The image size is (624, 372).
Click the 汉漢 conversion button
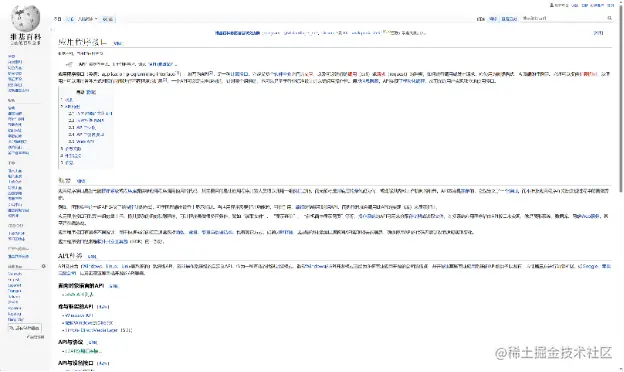click(x=107, y=19)
